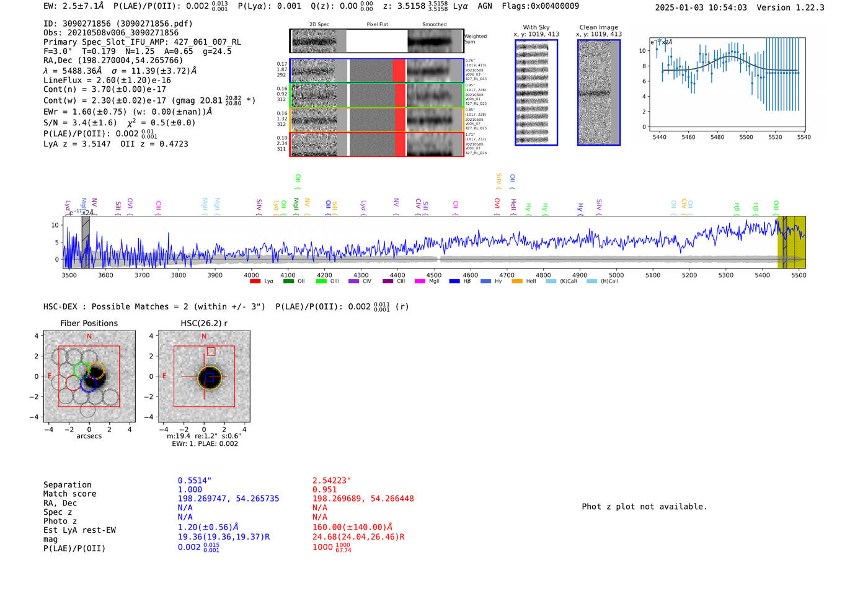Click red match score '0.951'
Image resolution: width=868 pixels, height=591 pixels.
(324, 490)
